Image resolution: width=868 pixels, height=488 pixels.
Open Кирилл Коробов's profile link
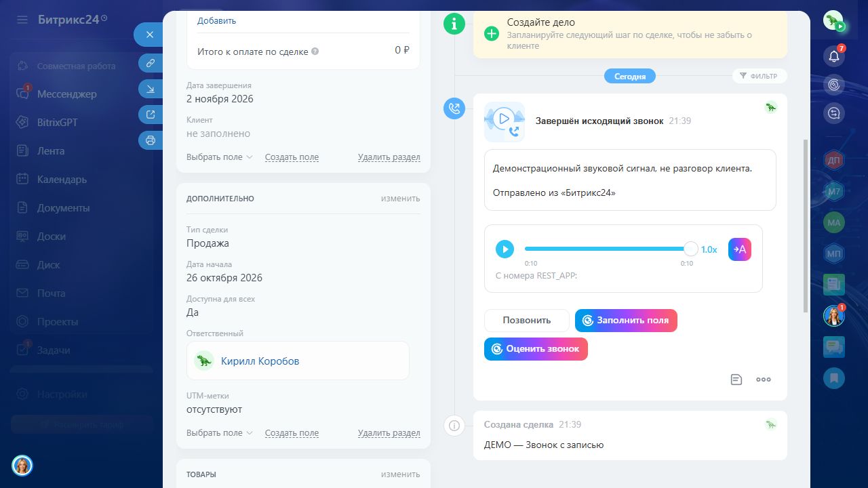pyautogui.click(x=260, y=361)
